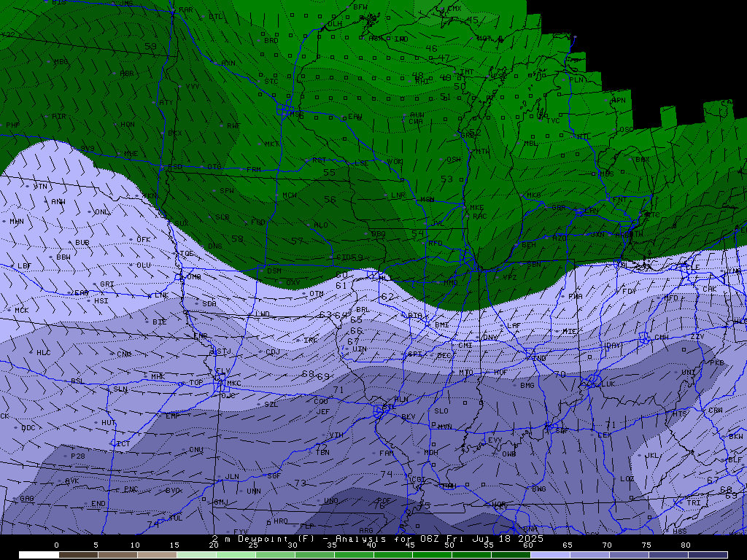Click the LNK station label
Image resolution: width=747 pixels, height=560 pixels.
161,295
